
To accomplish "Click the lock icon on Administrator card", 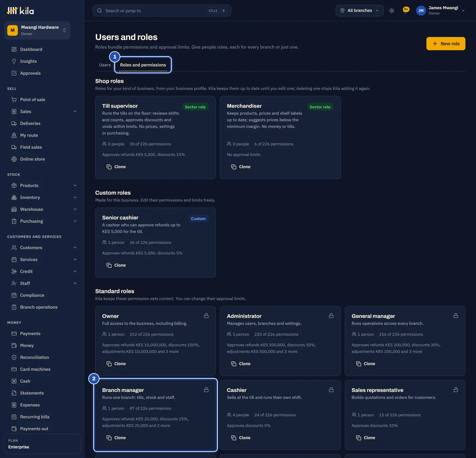I will coord(331,316).
